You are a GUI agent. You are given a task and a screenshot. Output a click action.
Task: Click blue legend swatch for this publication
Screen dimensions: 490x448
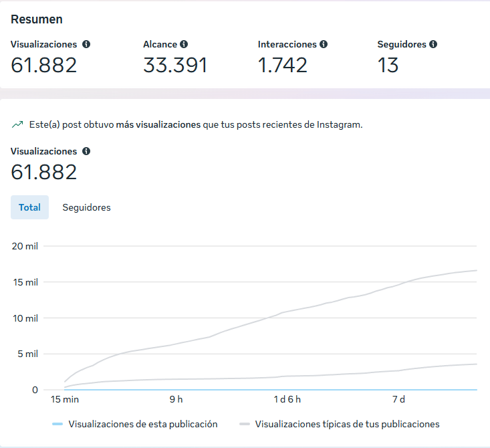pos(57,424)
